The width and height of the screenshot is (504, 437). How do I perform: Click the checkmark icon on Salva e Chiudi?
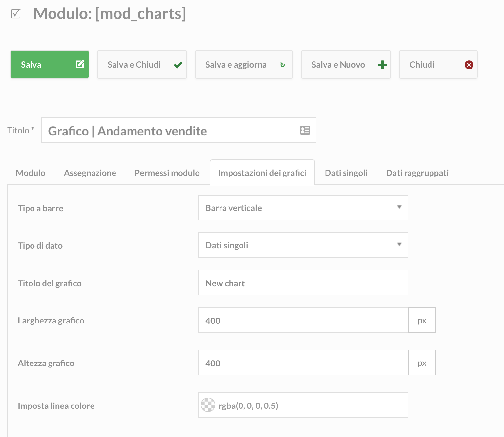(178, 65)
